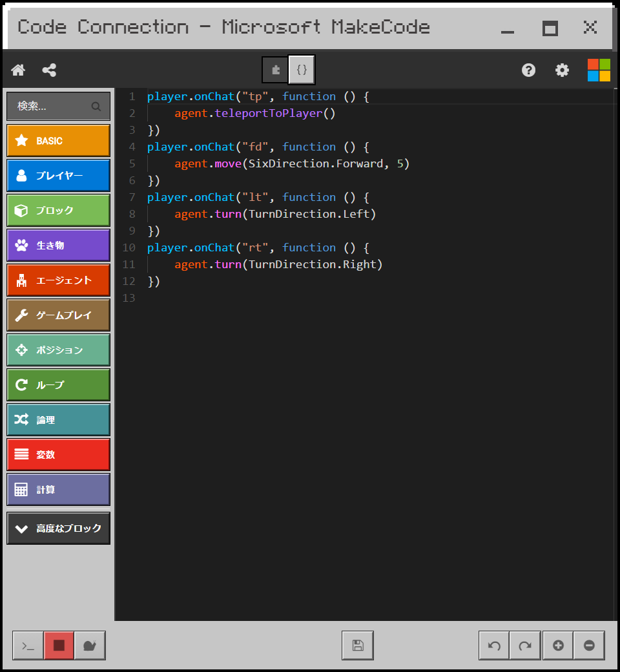Open the エージェント category
Screen dimensions: 620x672
pos(58,280)
